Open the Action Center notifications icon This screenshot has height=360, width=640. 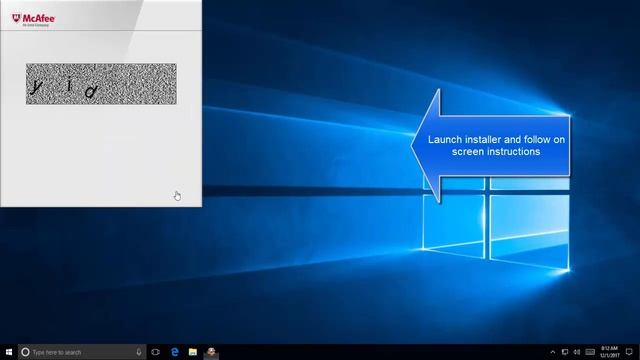pyautogui.click(x=629, y=352)
